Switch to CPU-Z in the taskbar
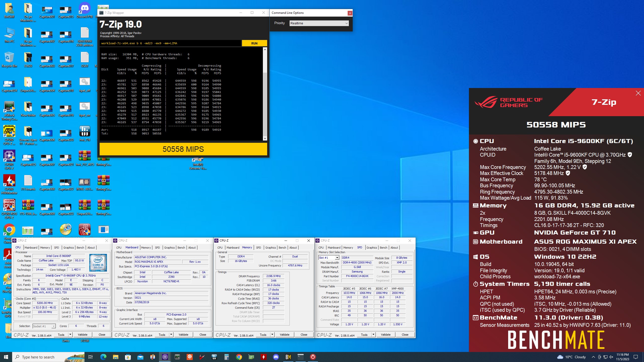Viewport: 644px width, 362px height. [165, 357]
